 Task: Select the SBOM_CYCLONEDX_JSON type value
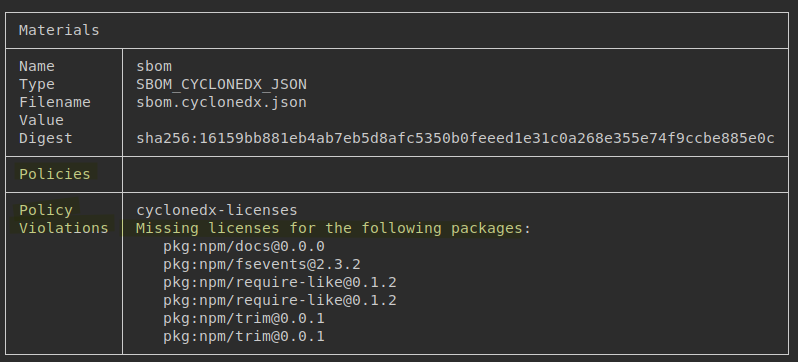coord(221,84)
